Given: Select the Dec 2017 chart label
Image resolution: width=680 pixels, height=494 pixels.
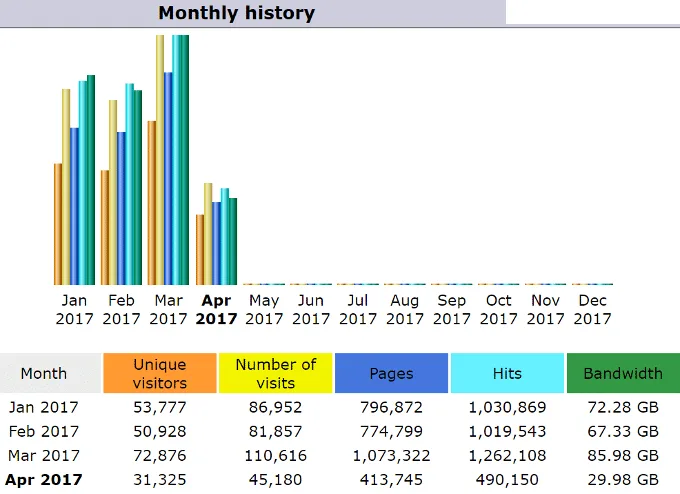Looking at the screenshot, I should pos(592,309).
